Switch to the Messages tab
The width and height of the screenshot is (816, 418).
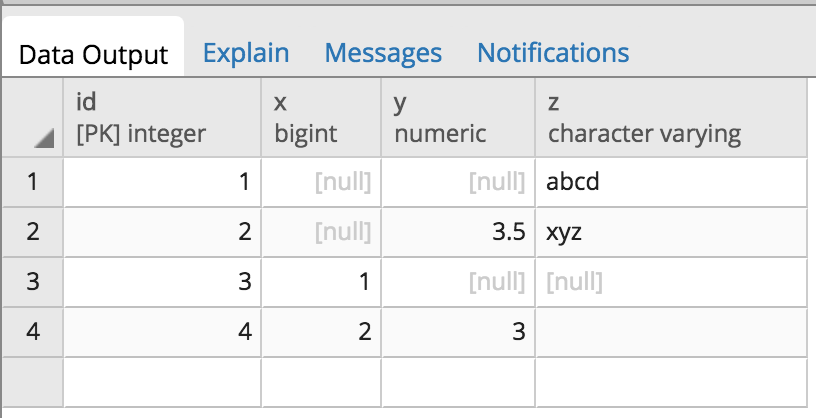383,53
